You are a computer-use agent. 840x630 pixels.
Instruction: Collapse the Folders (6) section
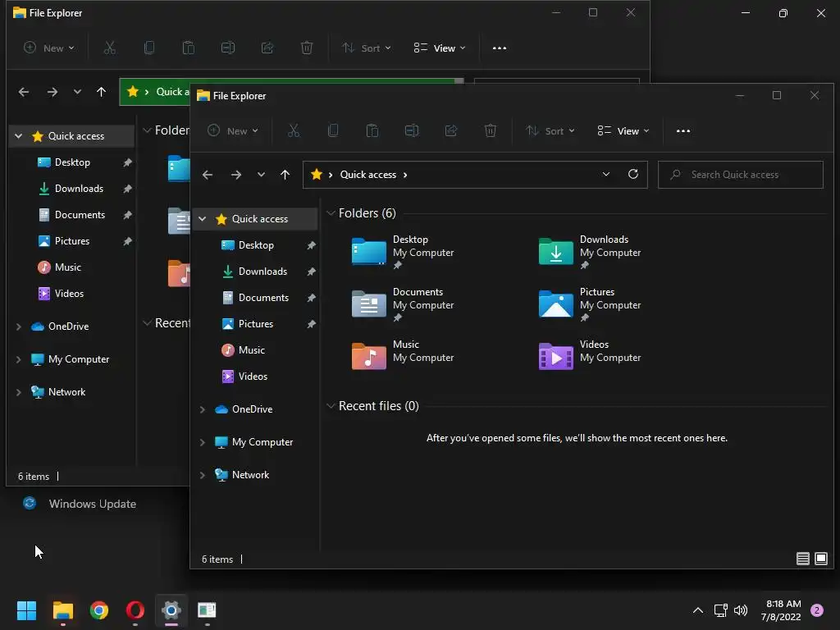(331, 213)
